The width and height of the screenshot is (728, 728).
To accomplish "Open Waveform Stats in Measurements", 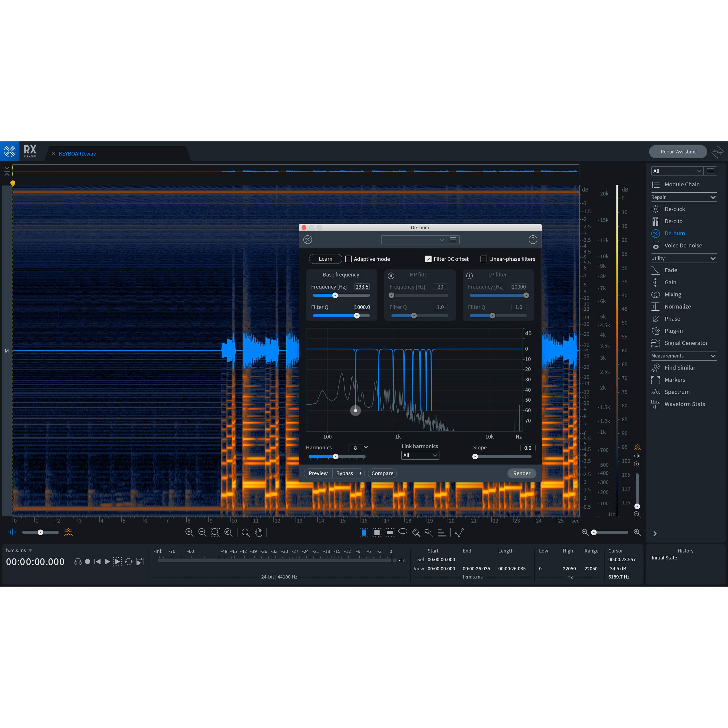I will tap(685, 404).
